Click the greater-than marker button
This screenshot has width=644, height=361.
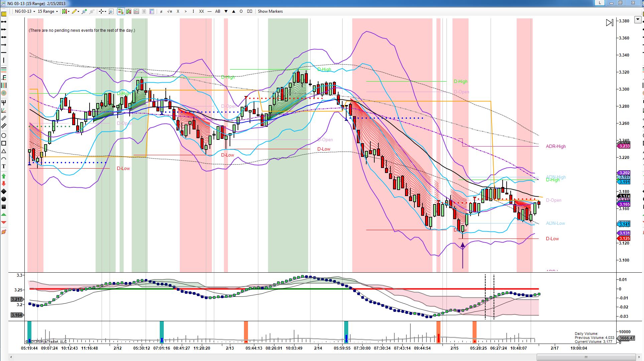point(185,11)
